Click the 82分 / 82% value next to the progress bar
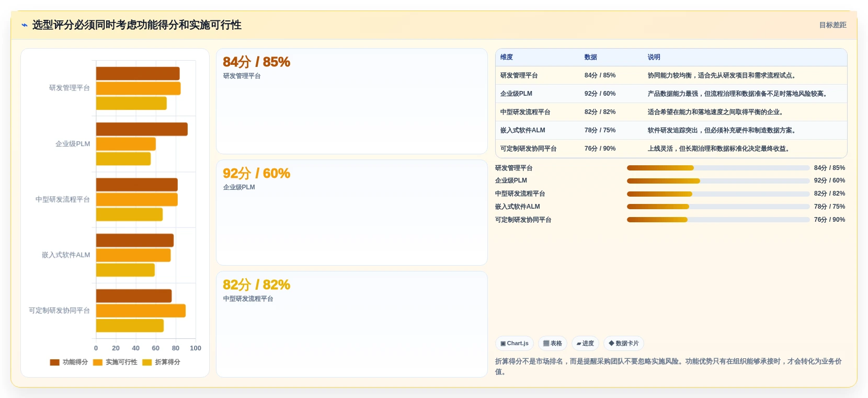This screenshot has height=398, width=868. point(829,194)
